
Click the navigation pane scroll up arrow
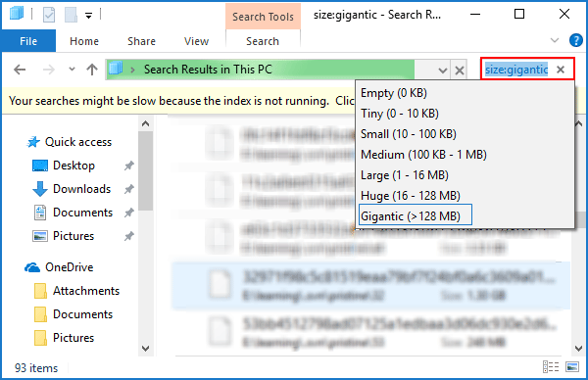pyautogui.click(x=145, y=123)
